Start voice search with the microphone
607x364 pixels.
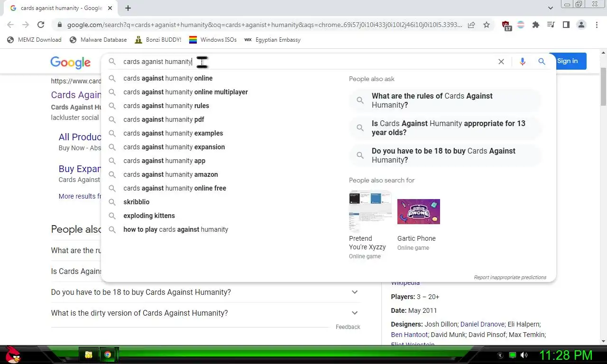click(523, 62)
